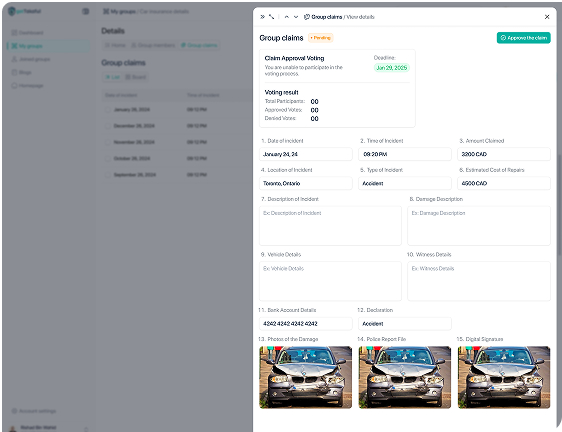This screenshot has width=562, height=432.
Task: Toggle the sidebar collapse icon near the logo
Action: (x=85, y=11)
